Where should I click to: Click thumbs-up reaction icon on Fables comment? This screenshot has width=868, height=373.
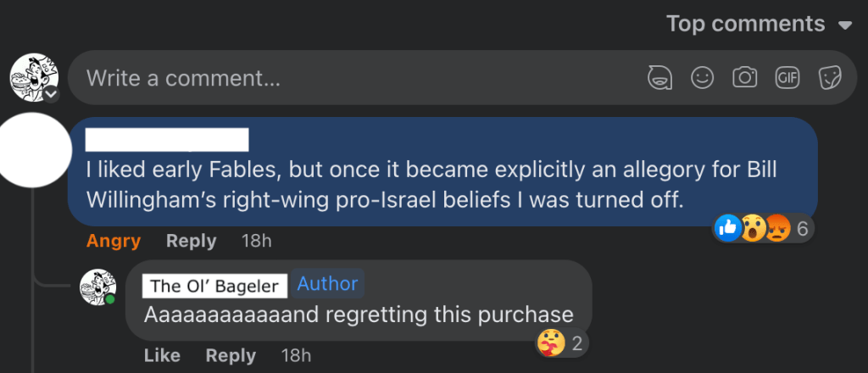728,227
